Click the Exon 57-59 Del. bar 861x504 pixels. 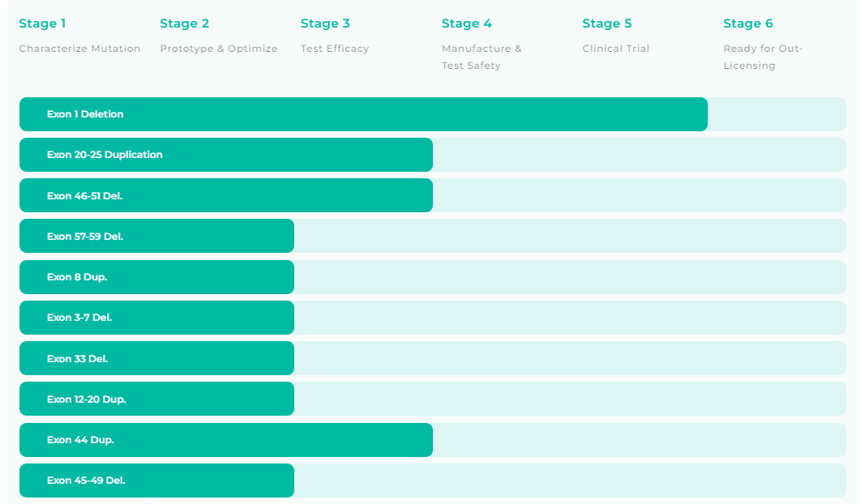pyautogui.click(x=156, y=237)
